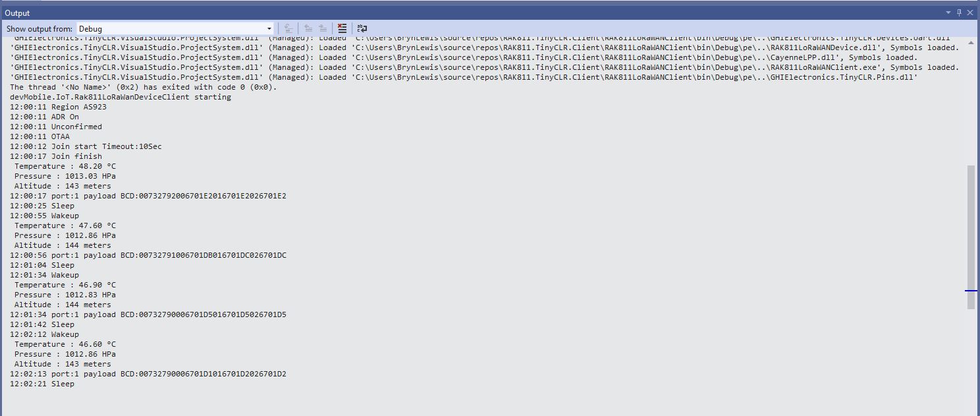Open the Window Position arrow menu
980x416 pixels.
pyautogui.click(x=948, y=13)
